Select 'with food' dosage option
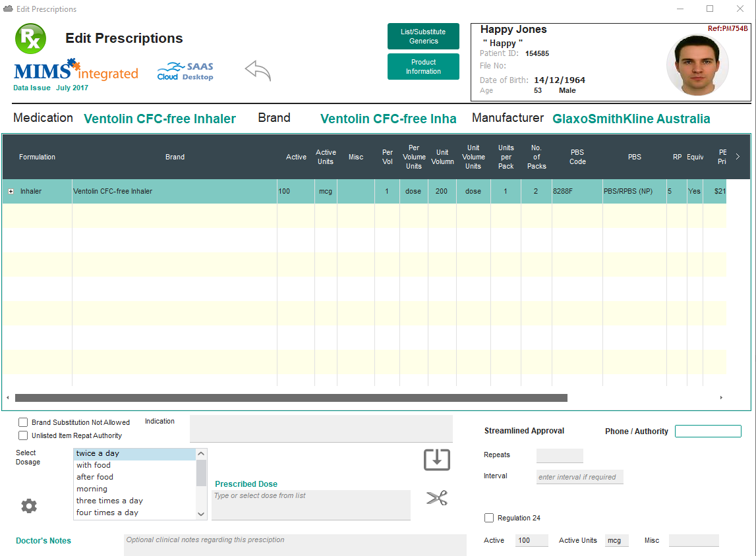Viewport: 756px width, 556px height. (134, 465)
